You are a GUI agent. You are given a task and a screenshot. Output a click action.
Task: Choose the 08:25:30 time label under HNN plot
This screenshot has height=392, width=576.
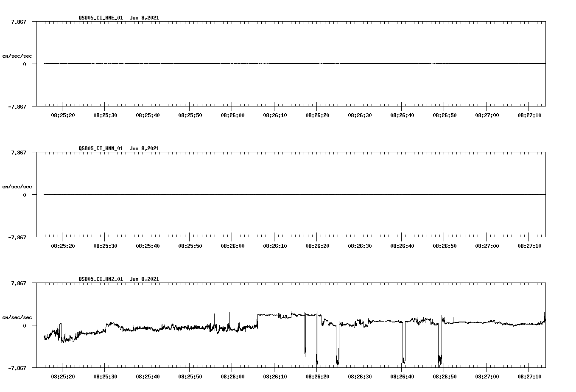(x=105, y=246)
